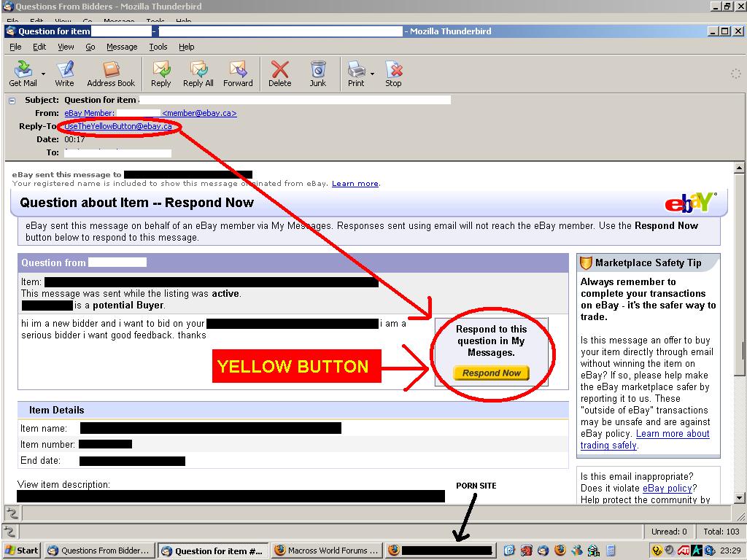
Task: Open the File menu
Action: [15, 47]
